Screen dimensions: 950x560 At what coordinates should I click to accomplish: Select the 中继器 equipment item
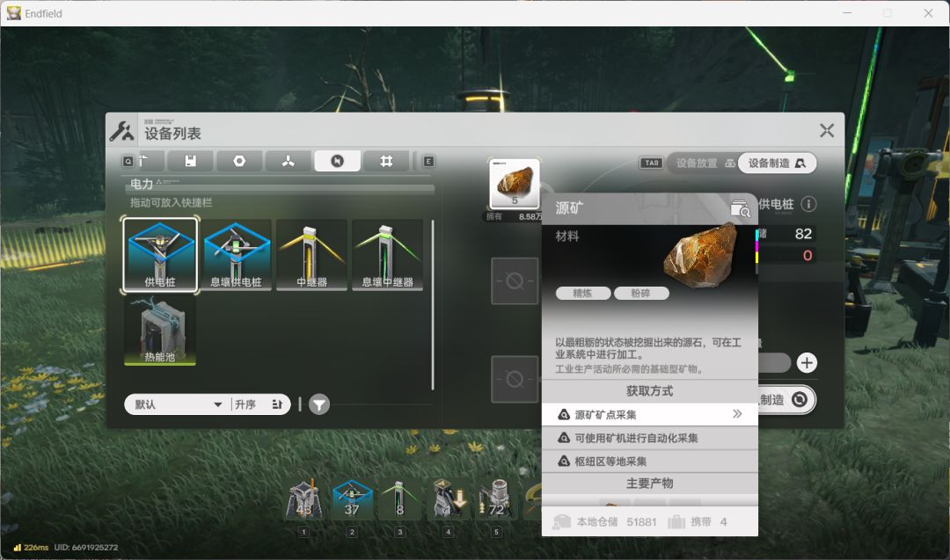click(x=312, y=255)
